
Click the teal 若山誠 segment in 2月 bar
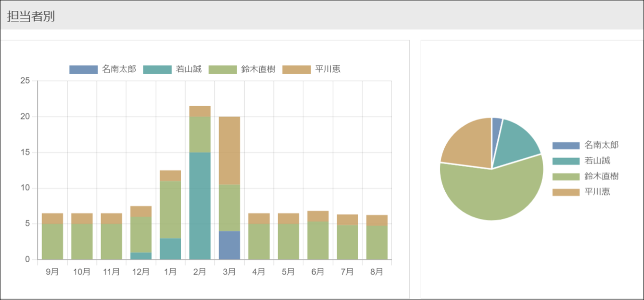[x=200, y=206]
